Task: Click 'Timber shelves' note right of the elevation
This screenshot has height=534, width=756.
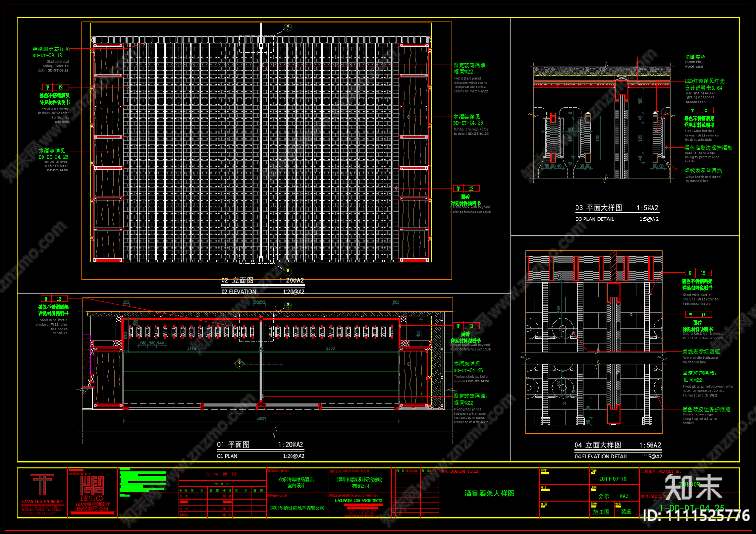Action: (471, 132)
